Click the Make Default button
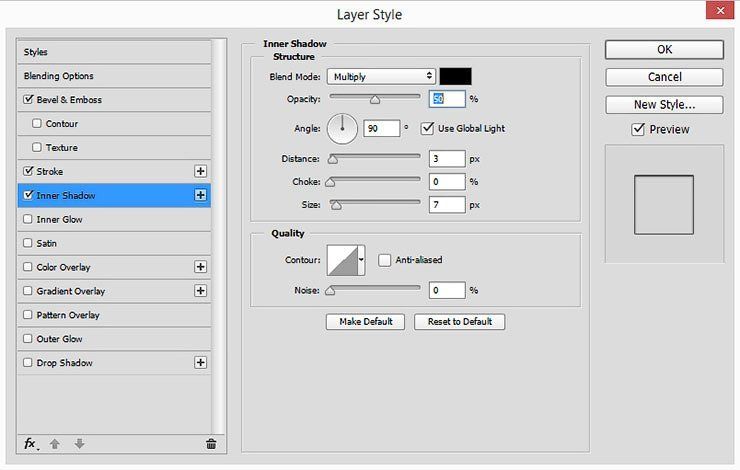Viewport: 740px width, 470px height. pyautogui.click(x=365, y=322)
